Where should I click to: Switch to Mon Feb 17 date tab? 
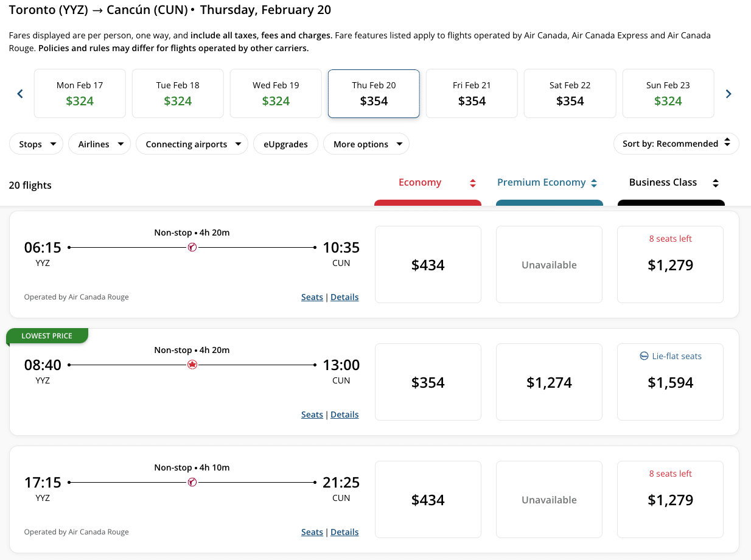tap(80, 94)
